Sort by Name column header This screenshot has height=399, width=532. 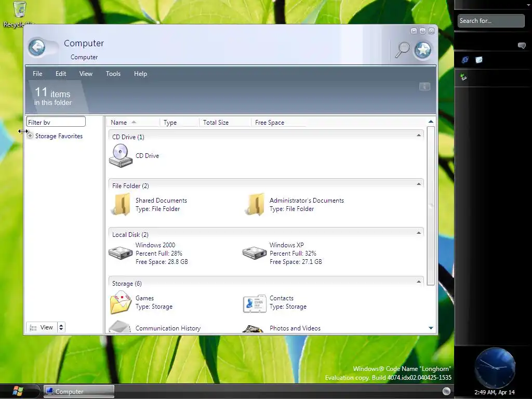[x=134, y=123]
